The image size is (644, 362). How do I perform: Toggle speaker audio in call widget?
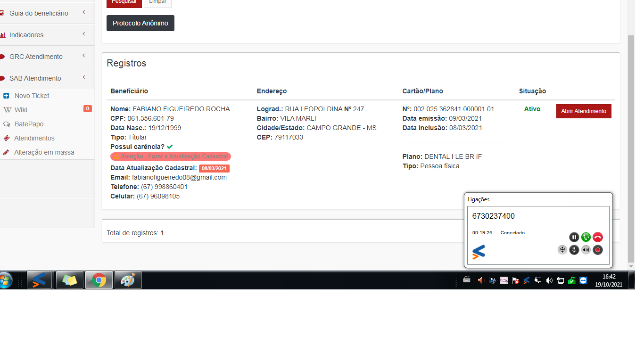[x=586, y=250]
